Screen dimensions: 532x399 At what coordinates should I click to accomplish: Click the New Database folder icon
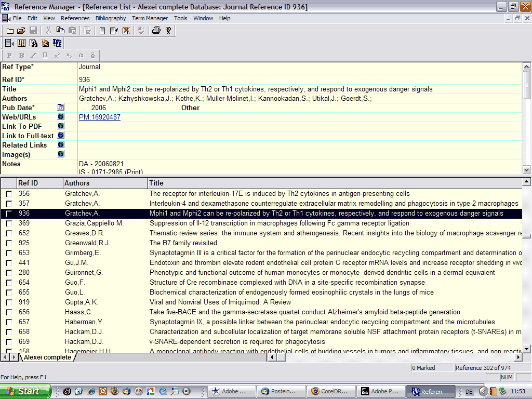[10, 31]
